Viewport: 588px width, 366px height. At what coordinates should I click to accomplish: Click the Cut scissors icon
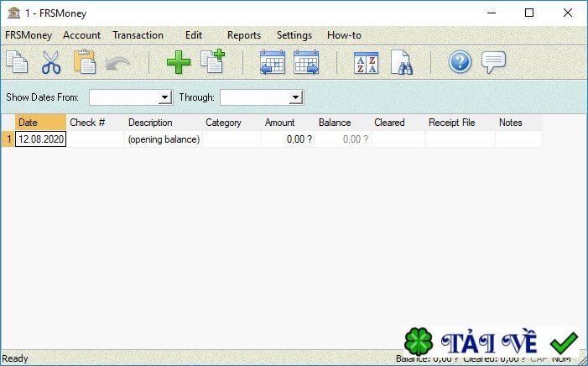point(50,62)
